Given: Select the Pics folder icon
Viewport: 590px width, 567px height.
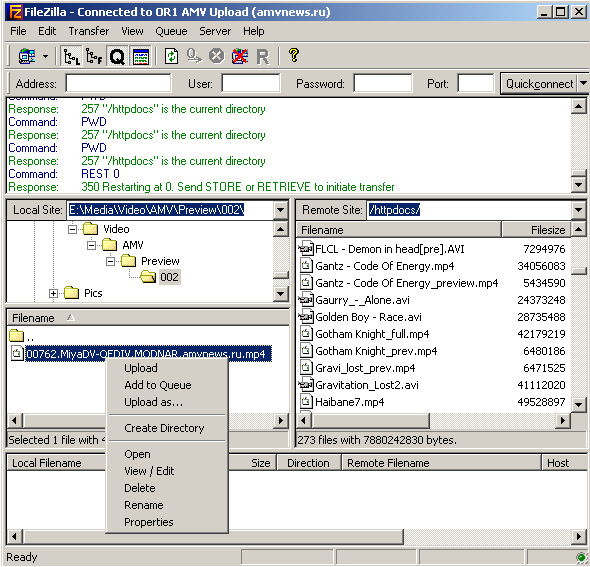Looking at the screenshot, I should 71,293.
